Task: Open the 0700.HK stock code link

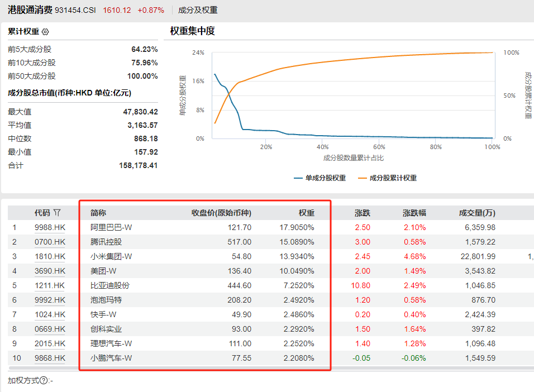Action: click(50, 242)
